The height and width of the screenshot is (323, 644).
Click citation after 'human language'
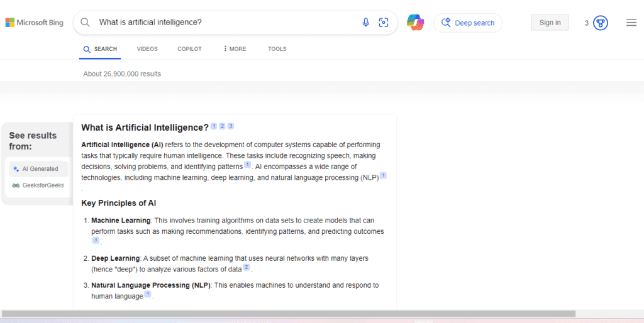click(x=148, y=294)
